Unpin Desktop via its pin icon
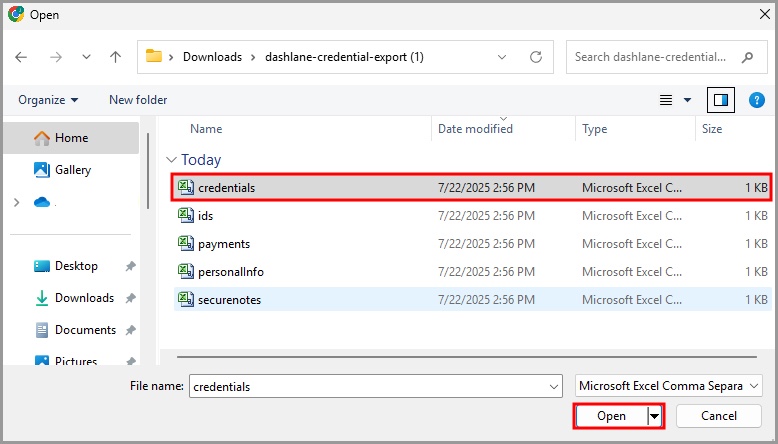This screenshot has height=444, width=778. (x=130, y=266)
